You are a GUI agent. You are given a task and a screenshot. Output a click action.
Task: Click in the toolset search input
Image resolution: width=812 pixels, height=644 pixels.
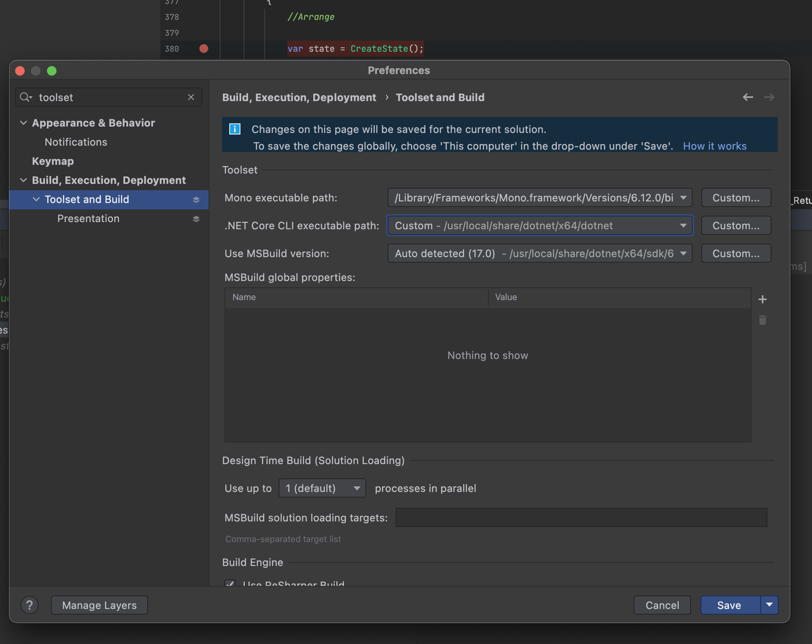pyautogui.click(x=109, y=97)
